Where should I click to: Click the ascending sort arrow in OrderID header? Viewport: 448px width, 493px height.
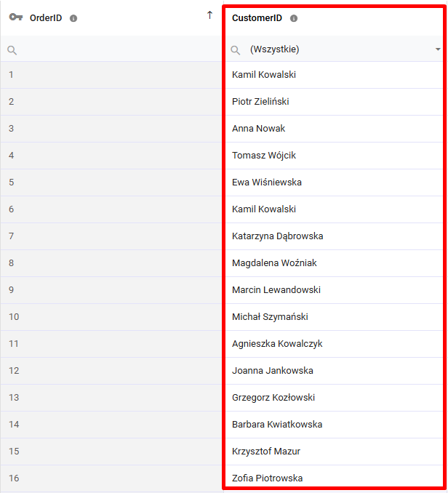(x=210, y=15)
